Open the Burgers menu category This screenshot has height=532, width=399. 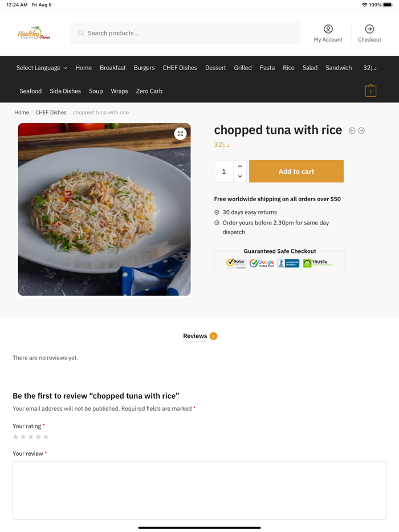coord(144,68)
